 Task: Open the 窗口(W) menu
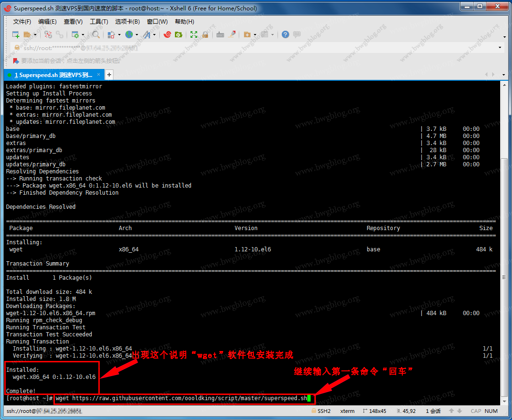point(157,22)
